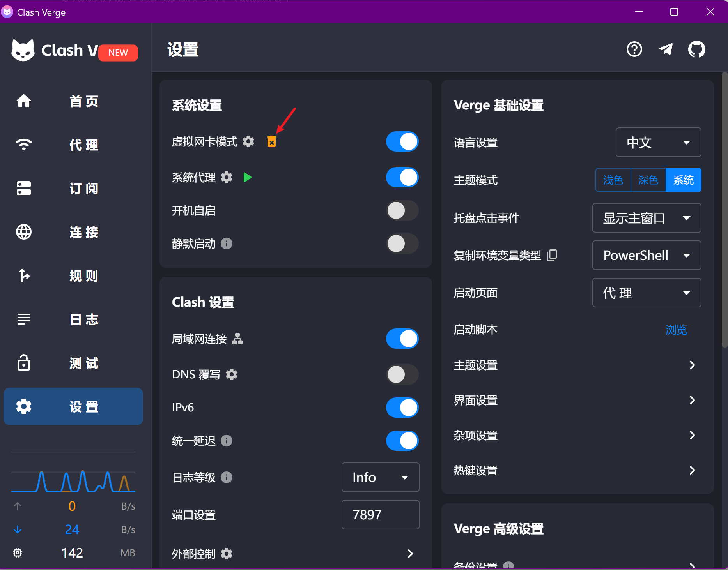Click the green play icon beside 系统代理

click(247, 178)
